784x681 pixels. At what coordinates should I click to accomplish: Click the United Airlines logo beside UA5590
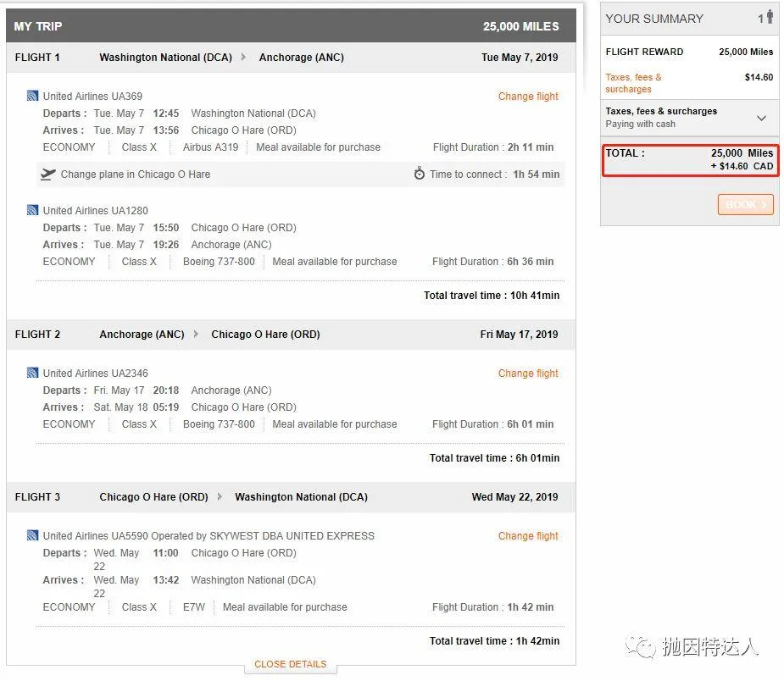[x=32, y=535]
